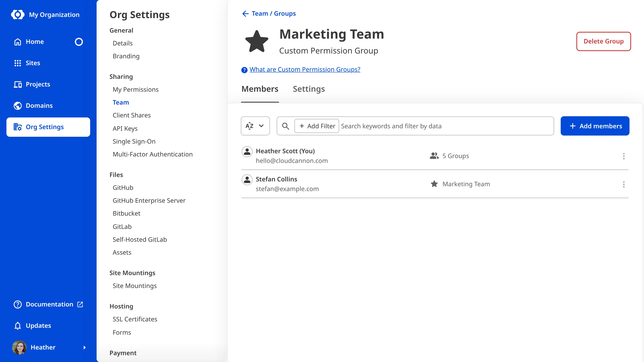Open the options menu for Heather Scott
This screenshot has height=362, width=644.
[624, 156]
